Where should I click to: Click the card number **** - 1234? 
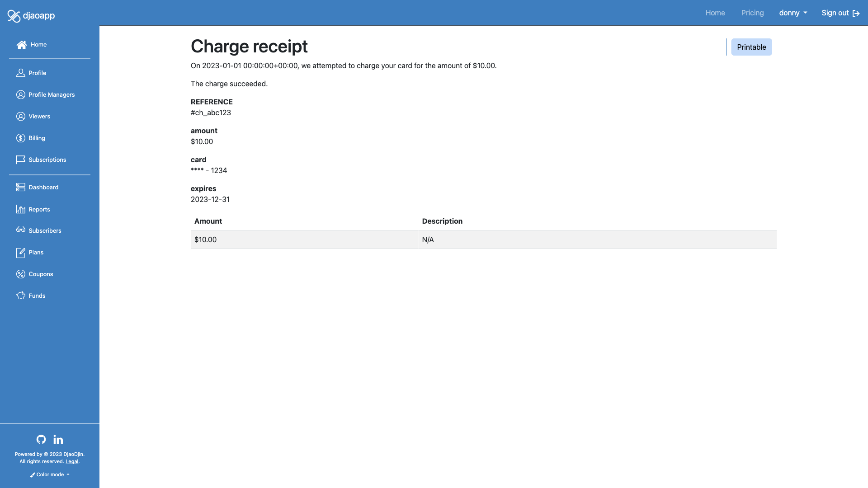(x=209, y=170)
